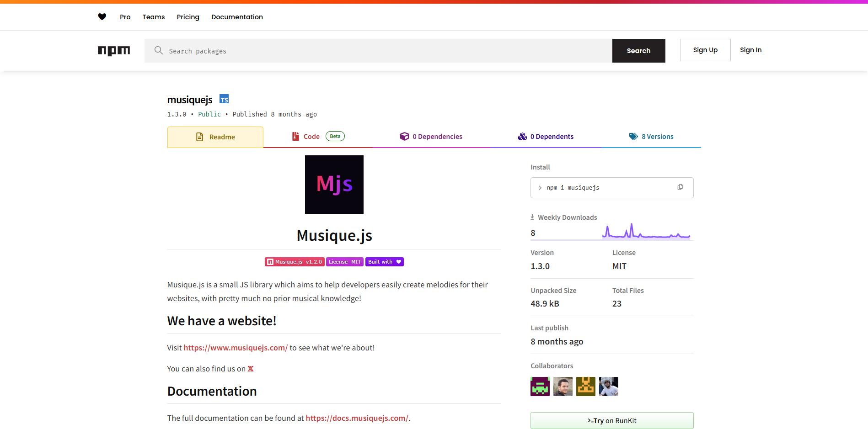Click the TypeScript badge next to musiquejs
The width and height of the screenshot is (868, 429).
(x=224, y=99)
